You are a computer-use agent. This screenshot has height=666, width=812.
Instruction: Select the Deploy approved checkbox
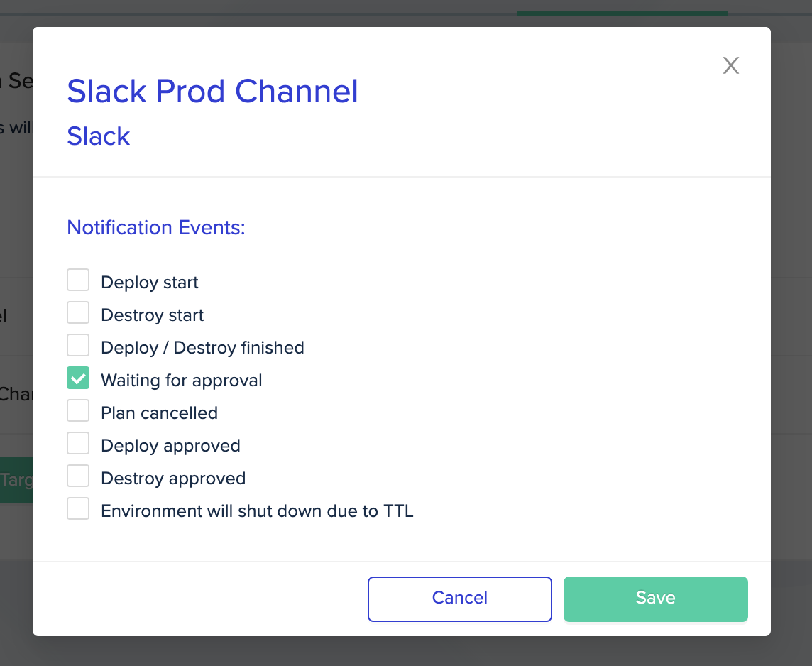coord(78,443)
